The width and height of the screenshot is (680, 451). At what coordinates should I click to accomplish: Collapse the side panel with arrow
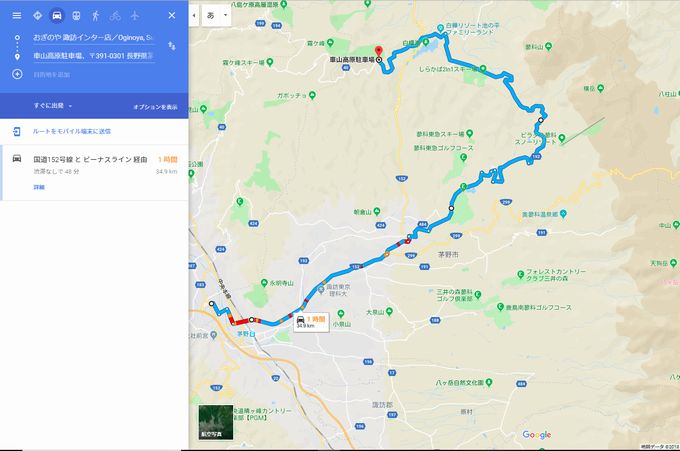[x=194, y=16]
